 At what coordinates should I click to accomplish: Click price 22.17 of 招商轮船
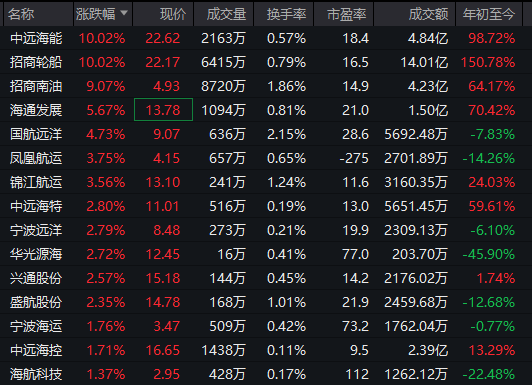pos(163,62)
